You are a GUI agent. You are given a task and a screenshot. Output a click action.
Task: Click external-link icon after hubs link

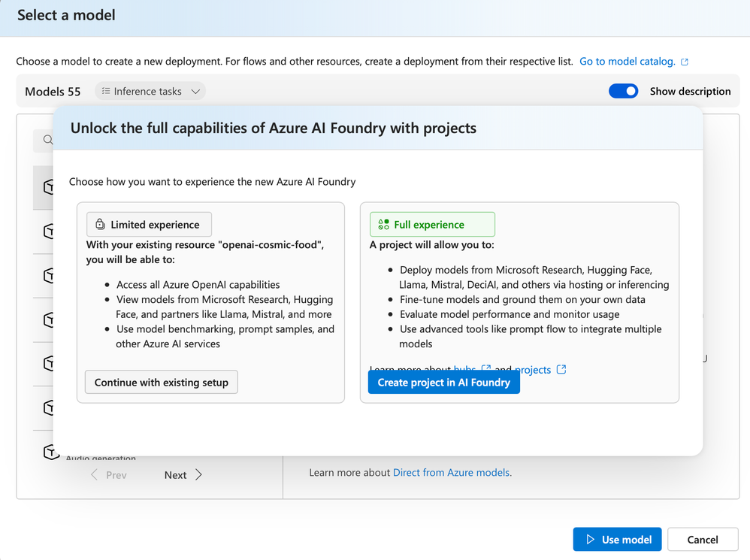click(486, 368)
